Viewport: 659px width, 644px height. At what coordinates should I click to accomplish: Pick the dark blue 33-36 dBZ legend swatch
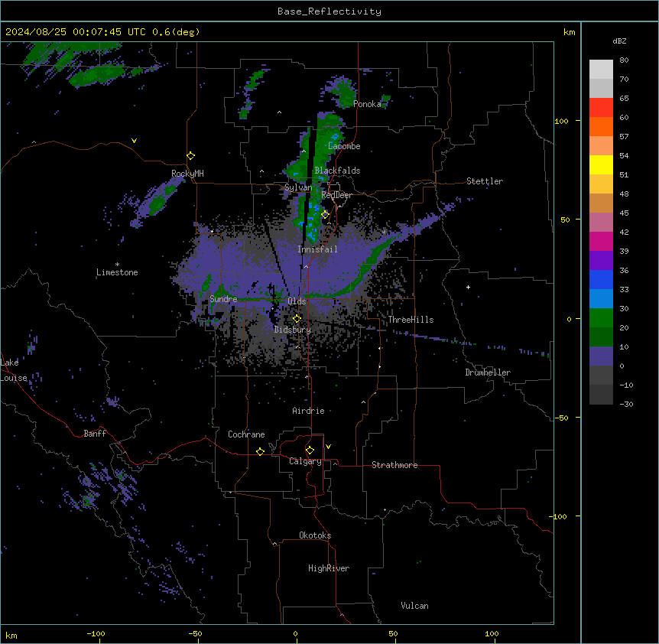pos(601,280)
